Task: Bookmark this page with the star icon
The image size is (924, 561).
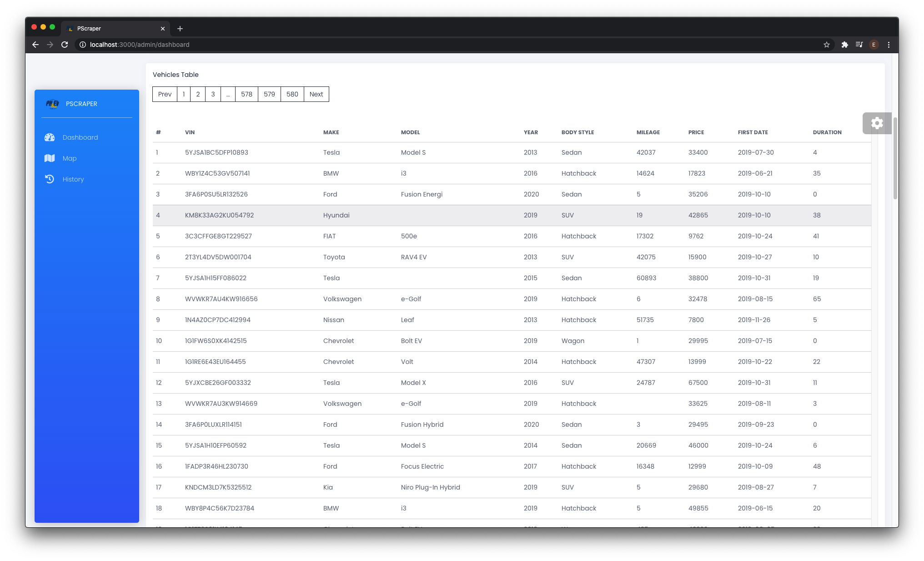Action: pos(826,45)
